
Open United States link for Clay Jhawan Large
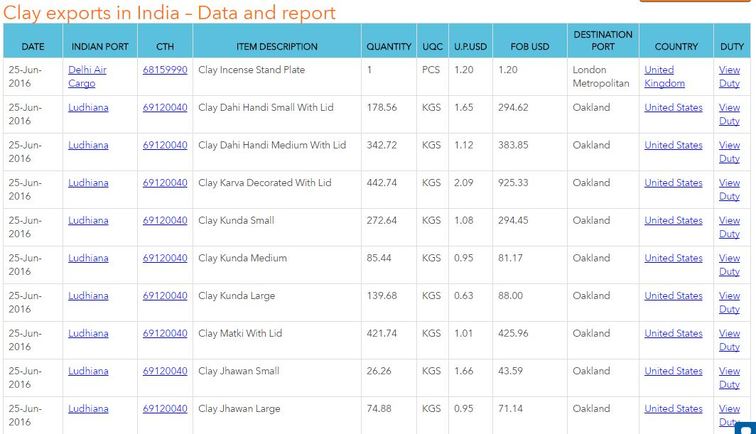pos(673,408)
